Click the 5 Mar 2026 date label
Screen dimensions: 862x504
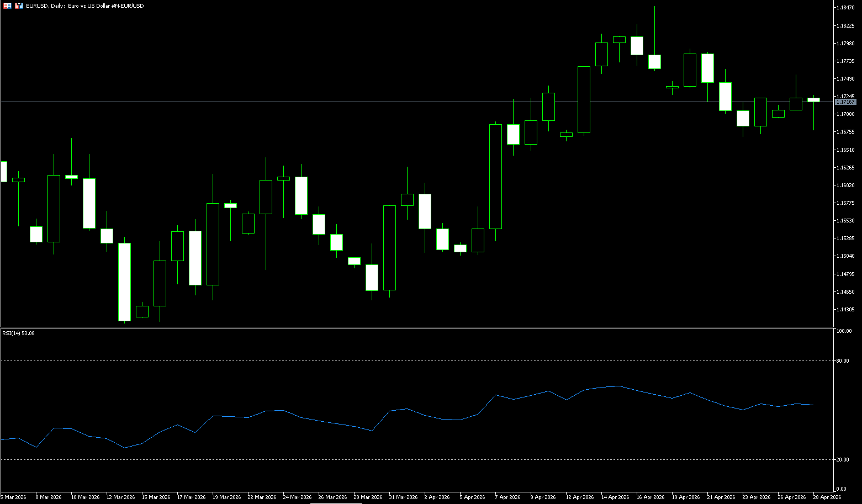click(13, 497)
